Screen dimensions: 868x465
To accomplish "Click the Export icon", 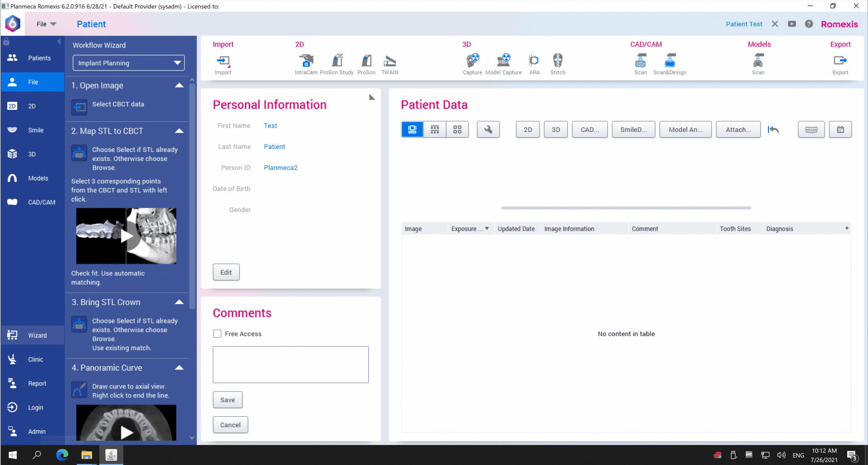I will pos(840,61).
